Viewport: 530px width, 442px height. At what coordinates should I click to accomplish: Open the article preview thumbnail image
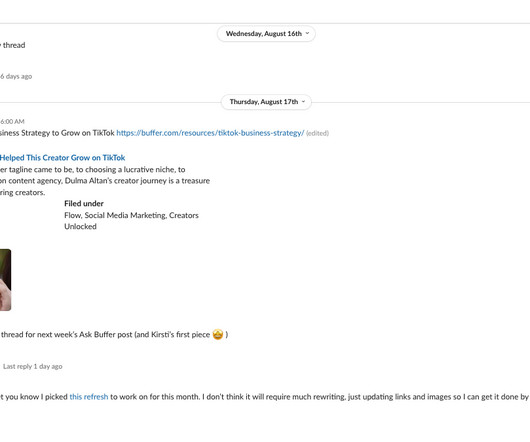tap(5, 280)
